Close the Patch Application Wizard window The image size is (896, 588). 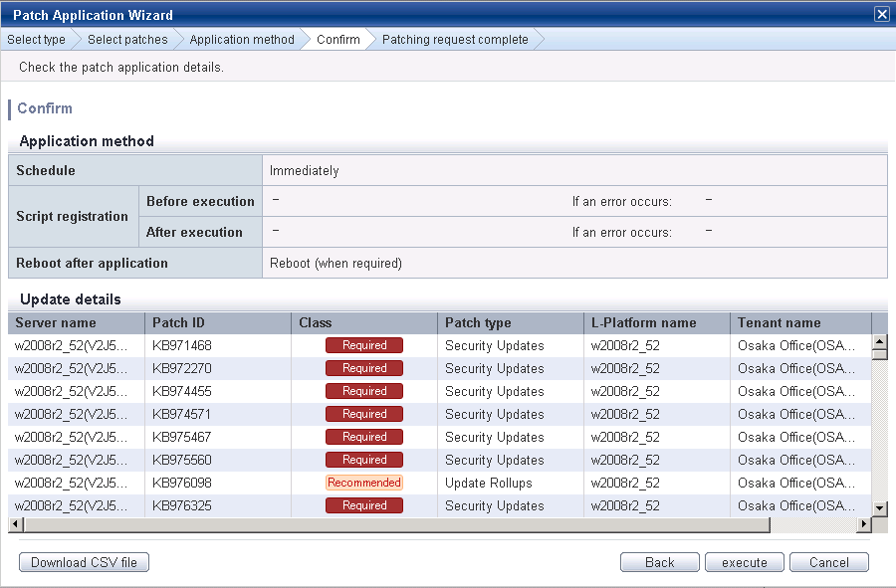(882, 14)
